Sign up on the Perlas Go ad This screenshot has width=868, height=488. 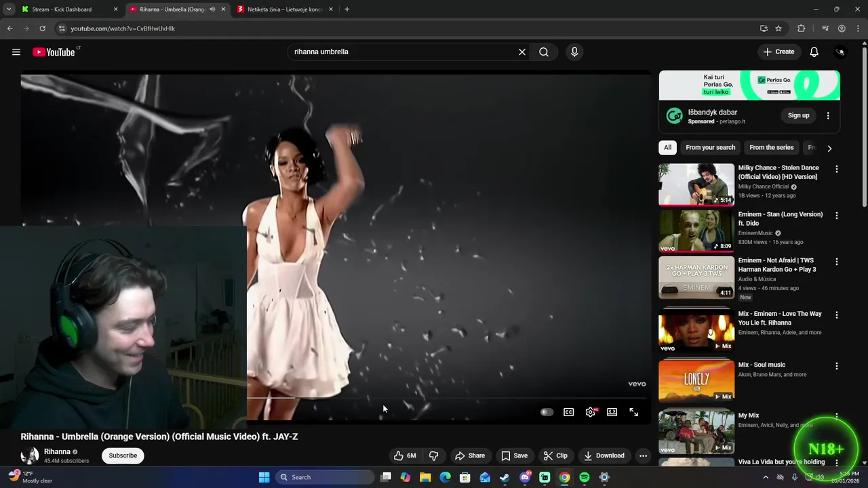798,115
